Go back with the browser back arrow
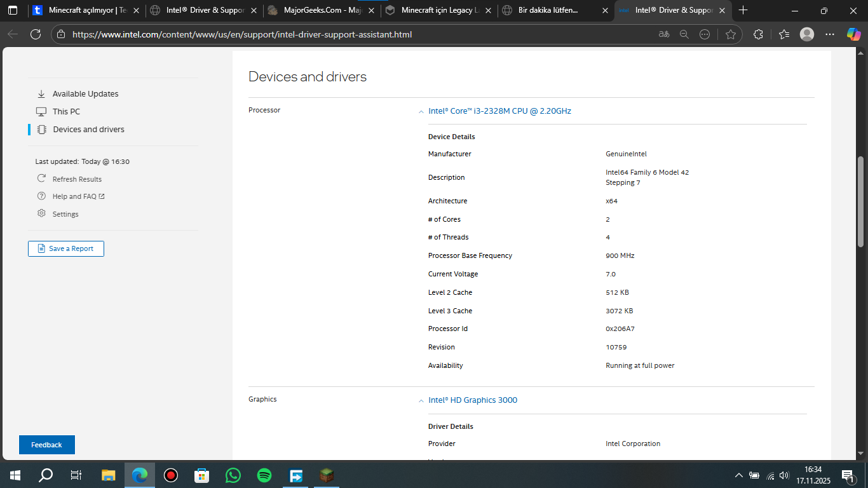The image size is (868, 488). point(13,34)
